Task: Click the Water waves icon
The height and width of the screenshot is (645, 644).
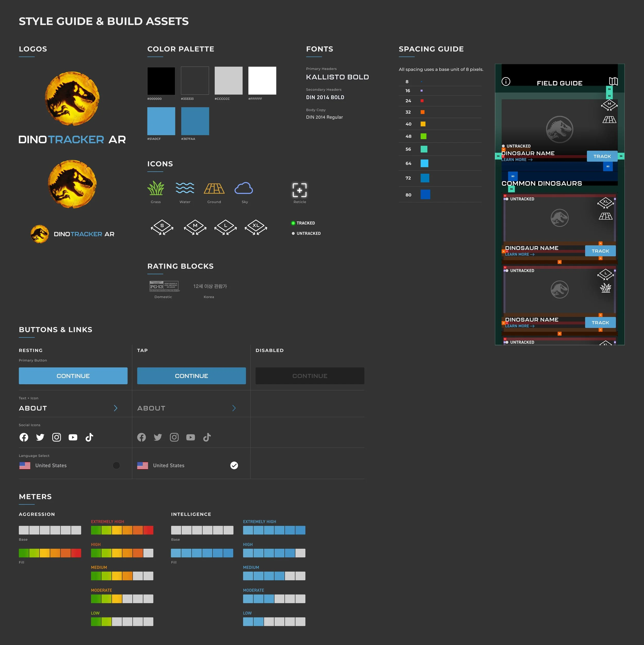Action: pos(185,188)
